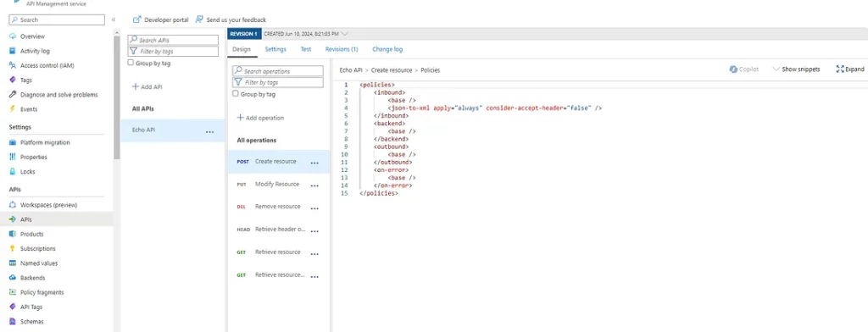Click the plus icon for Add API

pos(135,87)
